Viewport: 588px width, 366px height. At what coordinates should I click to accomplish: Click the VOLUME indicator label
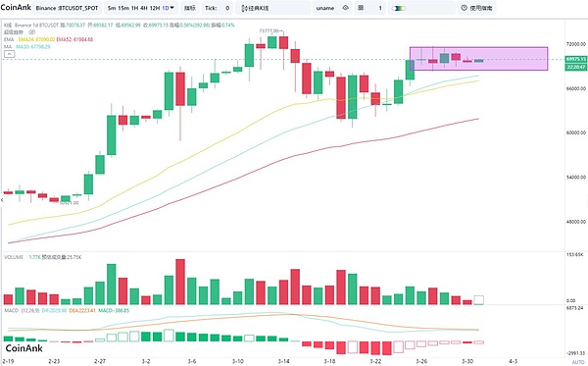14,257
